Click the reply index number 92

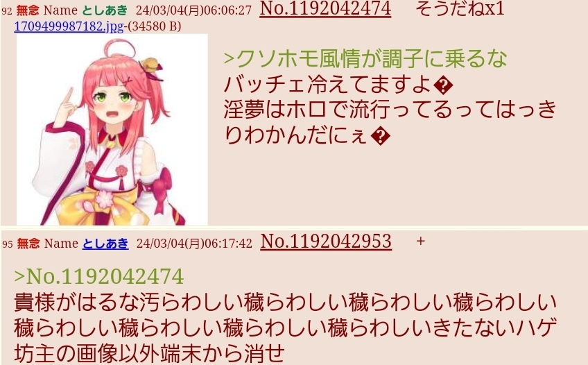tap(7, 11)
